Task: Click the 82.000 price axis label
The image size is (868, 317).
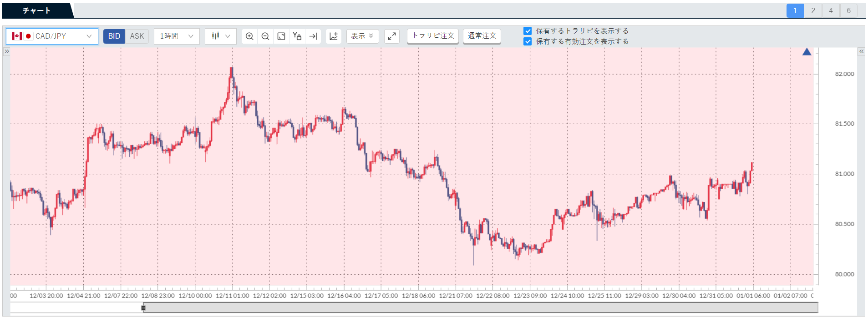Action: point(844,74)
